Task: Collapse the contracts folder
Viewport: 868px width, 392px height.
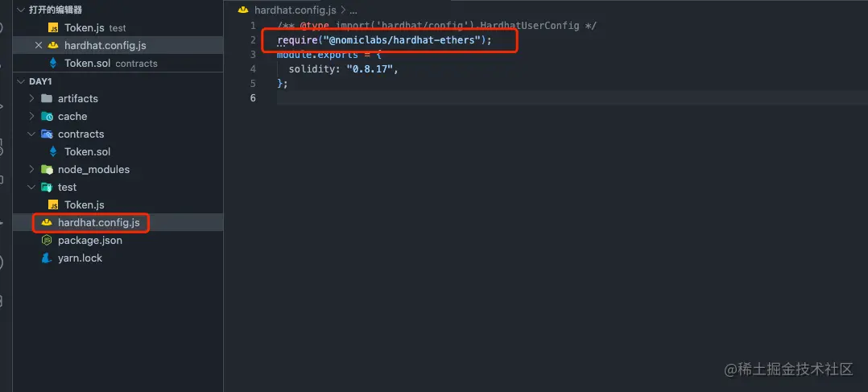Action: click(31, 134)
